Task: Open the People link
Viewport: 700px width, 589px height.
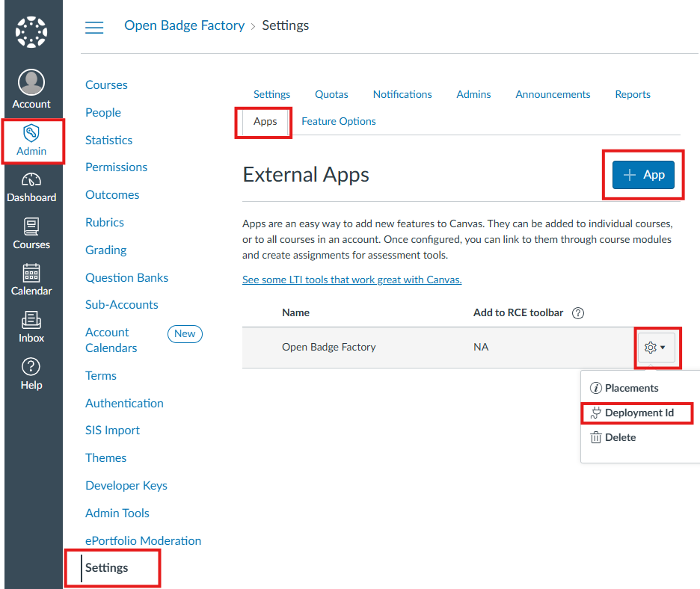Action: point(103,112)
